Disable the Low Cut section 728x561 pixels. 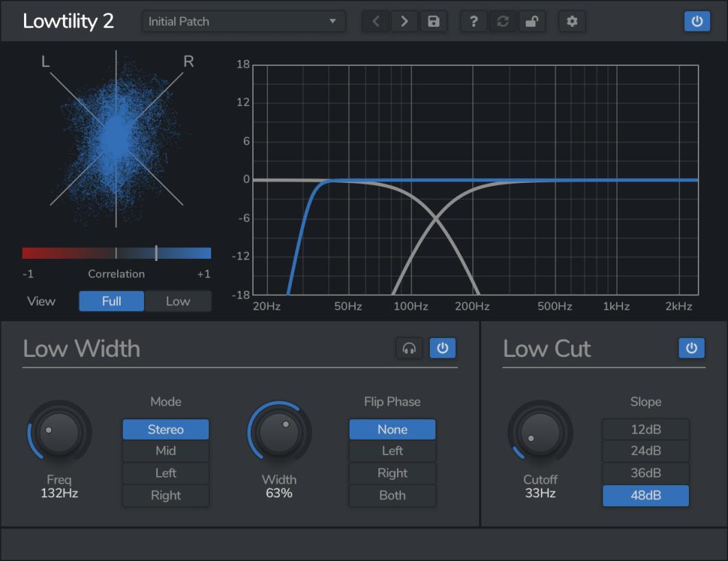pyautogui.click(x=692, y=348)
